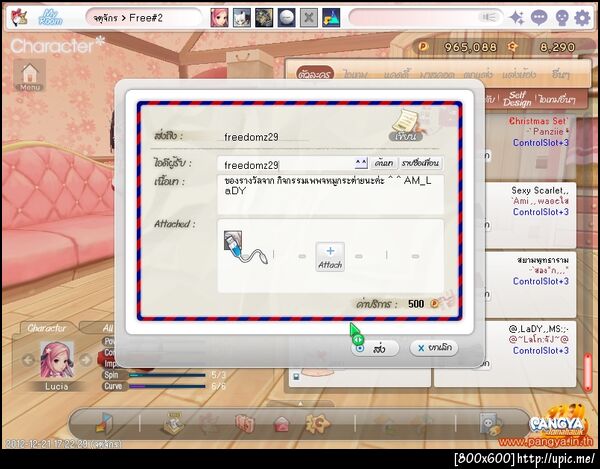Open the ^^ emoticon dropdown beside recipient ID
The height and width of the screenshot is (469, 600).
click(360, 163)
